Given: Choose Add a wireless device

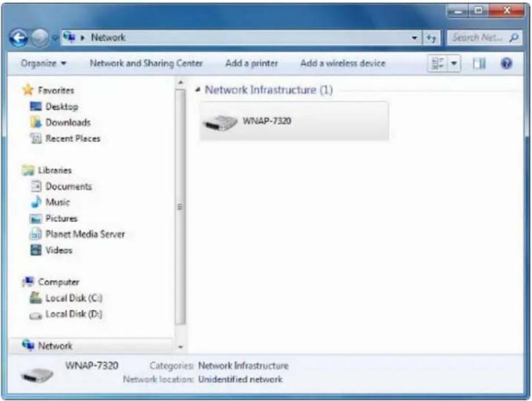Looking at the screenshot, I should click(343, 63).
